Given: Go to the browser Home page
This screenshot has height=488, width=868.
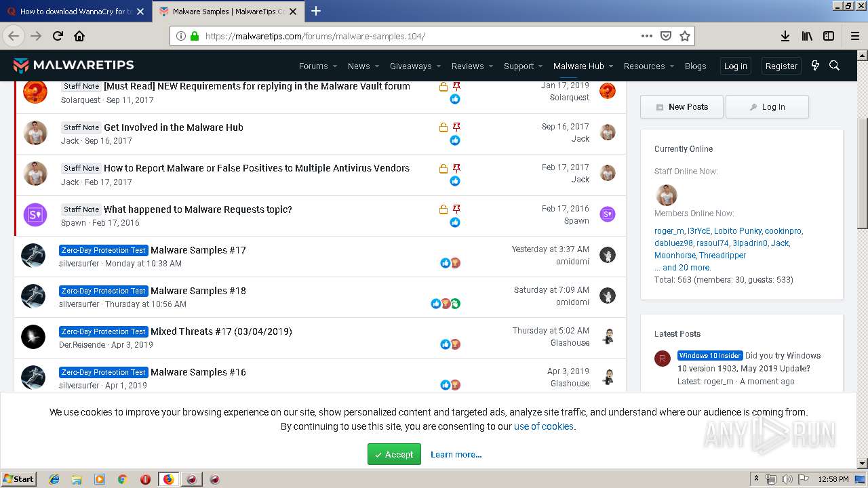Looking at the screenshot, I should point(79,36).
